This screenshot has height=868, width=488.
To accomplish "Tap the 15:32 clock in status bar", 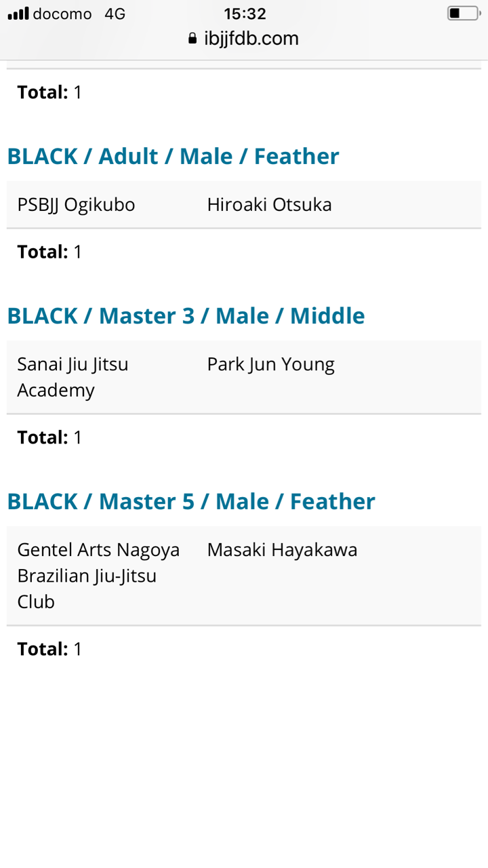I will 245,14.
